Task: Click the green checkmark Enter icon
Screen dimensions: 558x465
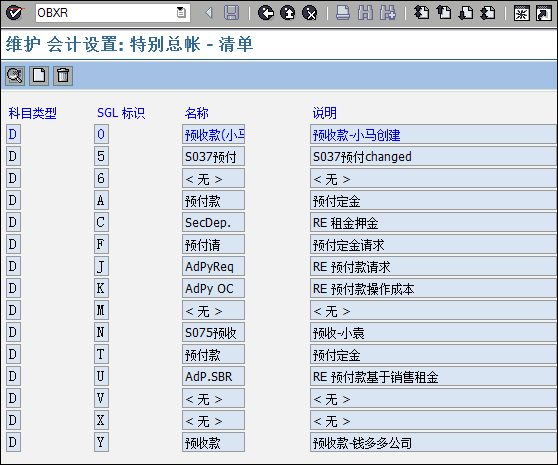Action: [14, 13]
